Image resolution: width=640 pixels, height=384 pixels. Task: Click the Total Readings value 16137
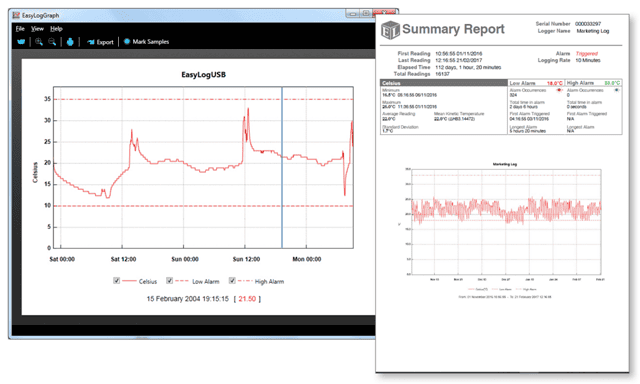[x=442, y=74]
